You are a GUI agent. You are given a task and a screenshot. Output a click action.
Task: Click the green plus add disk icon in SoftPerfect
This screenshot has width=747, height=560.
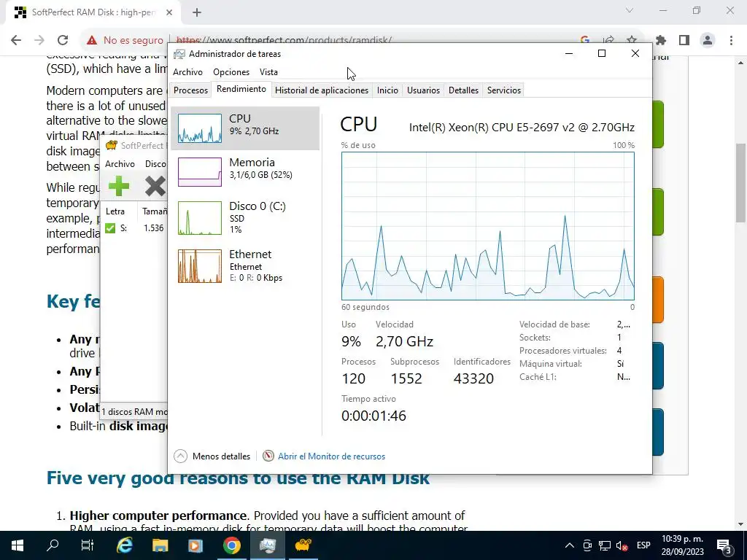pyautogui.click(x=119, y=186)
